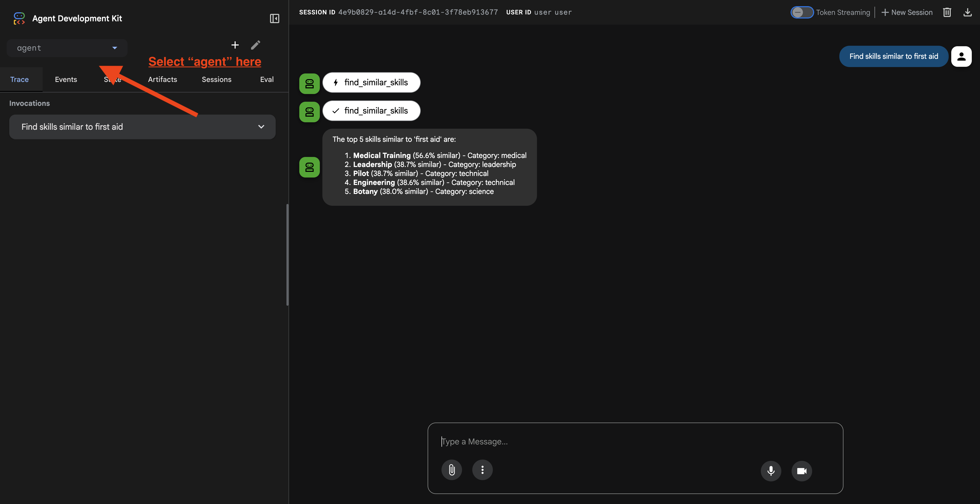Image resolution: width=980 pixels, height=504 pixels.
Task: Click the plus icon to add agent
Action: click(x=235, y=45)
